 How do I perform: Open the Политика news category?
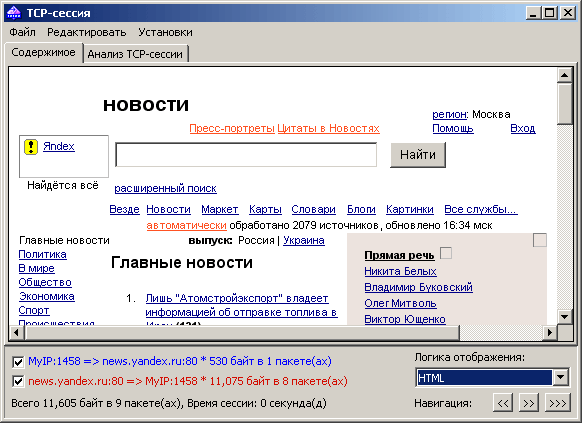43,255
